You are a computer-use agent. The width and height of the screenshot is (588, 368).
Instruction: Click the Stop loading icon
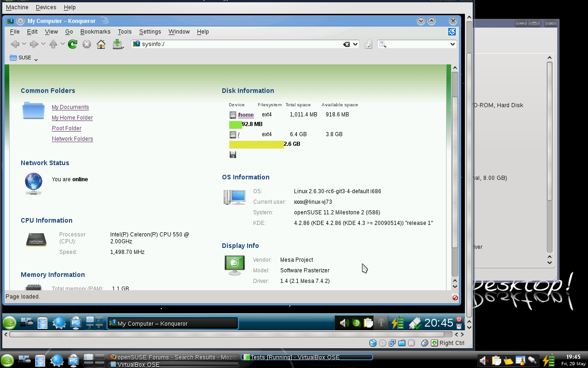click(87, 44)
